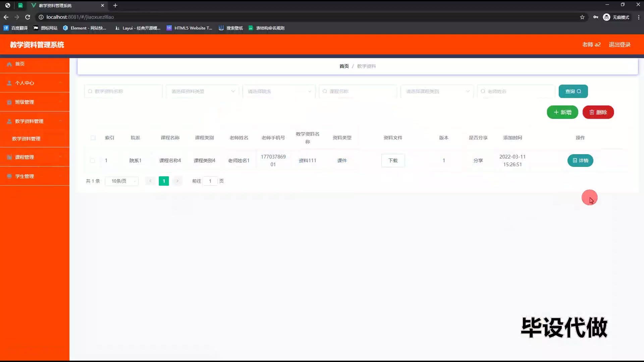
Task: Open the 资料类型 dropdown filter
Action: [202, 92]
